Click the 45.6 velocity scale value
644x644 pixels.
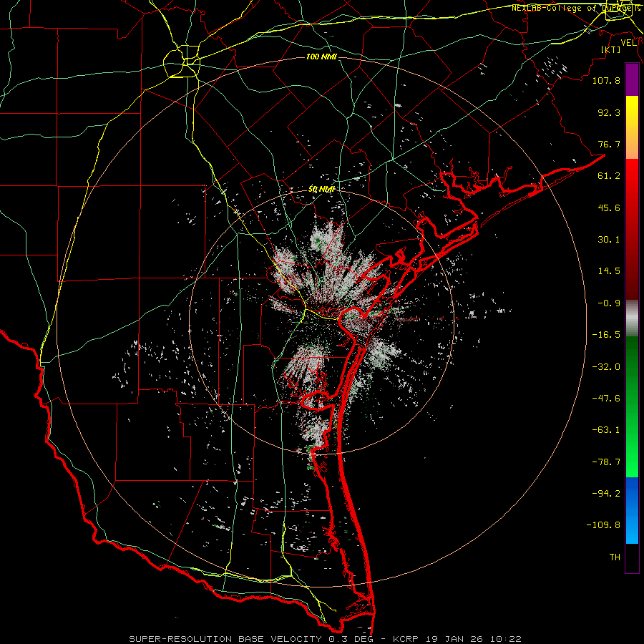(x=609, y=208)
